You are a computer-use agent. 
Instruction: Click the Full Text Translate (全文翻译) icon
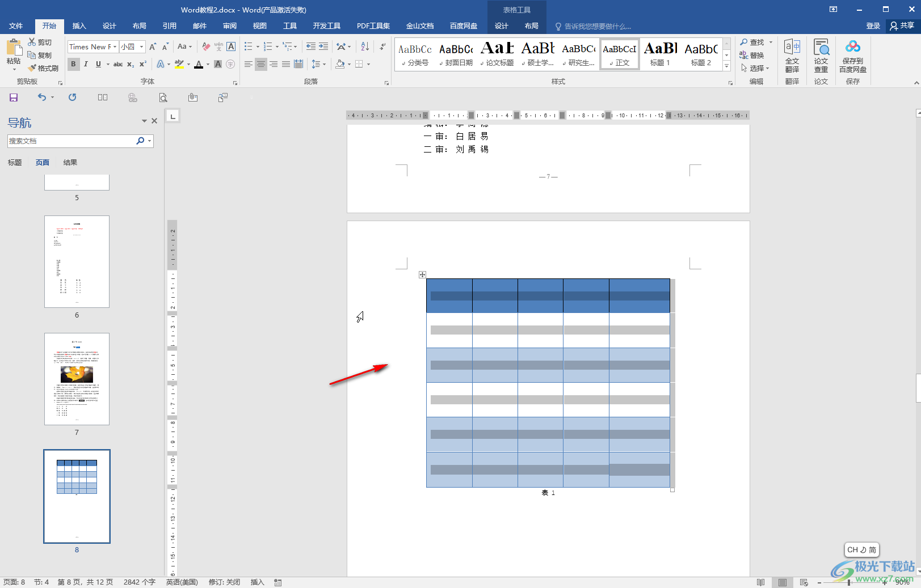(792, 56)
